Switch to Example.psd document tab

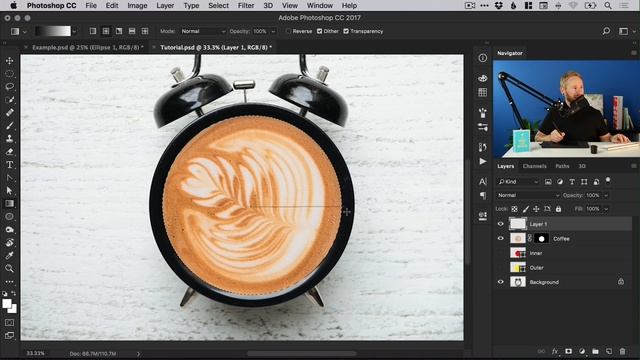(x=87, y=47)
